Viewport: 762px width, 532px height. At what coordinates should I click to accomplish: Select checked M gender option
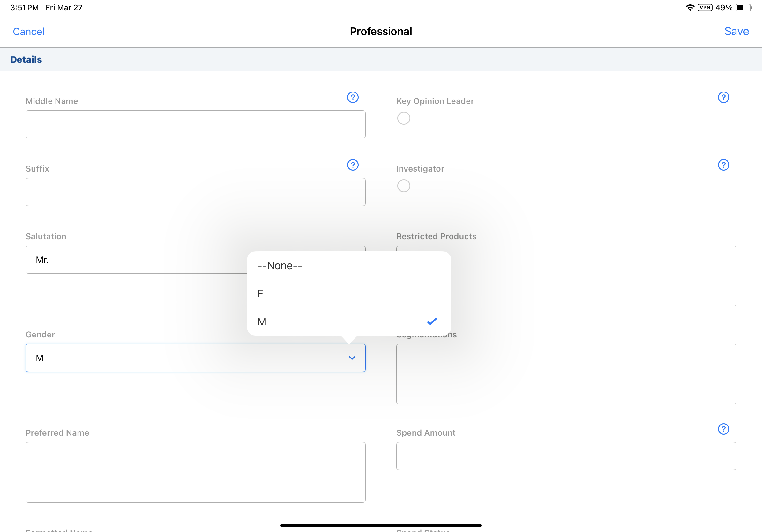click(348, 322)
